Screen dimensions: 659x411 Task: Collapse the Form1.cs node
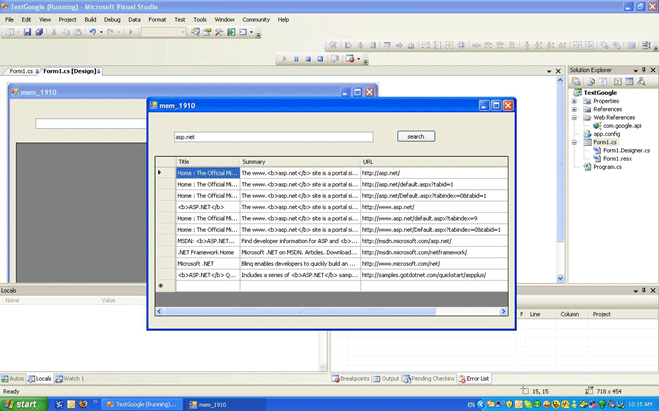coord(574,142)
